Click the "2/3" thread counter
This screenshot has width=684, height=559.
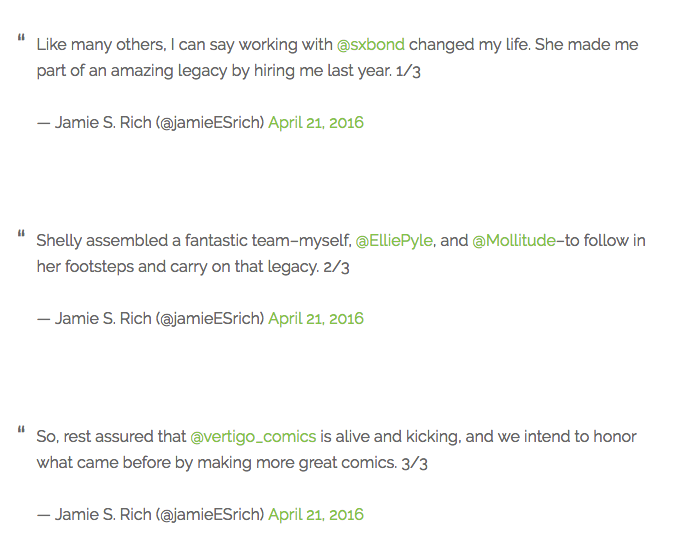(x=336, y=267)
